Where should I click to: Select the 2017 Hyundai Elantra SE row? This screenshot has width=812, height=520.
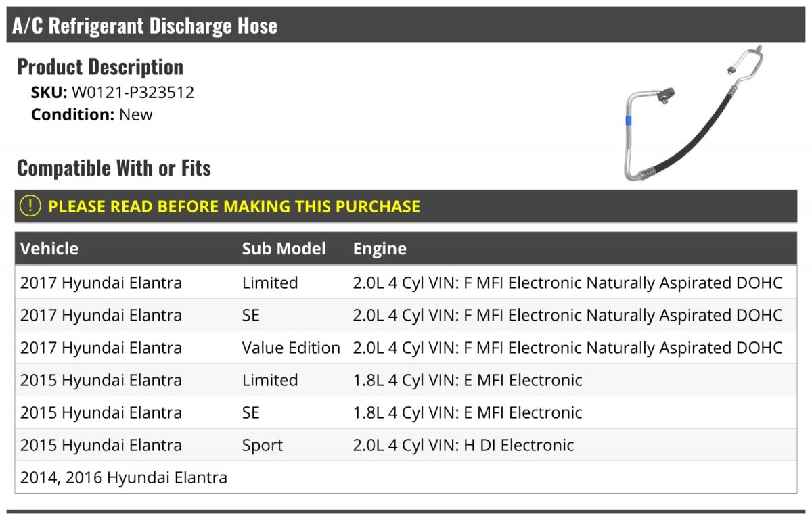pos(406,315)
